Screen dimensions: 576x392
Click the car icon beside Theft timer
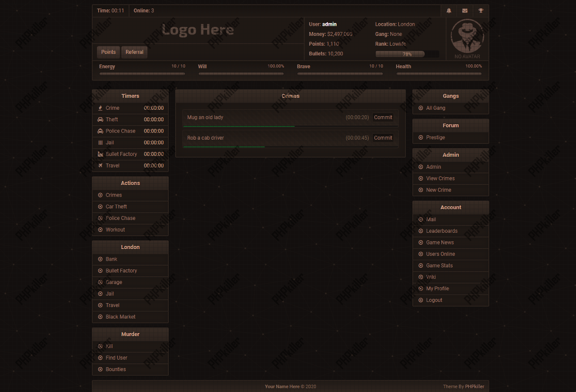(100, 120)
